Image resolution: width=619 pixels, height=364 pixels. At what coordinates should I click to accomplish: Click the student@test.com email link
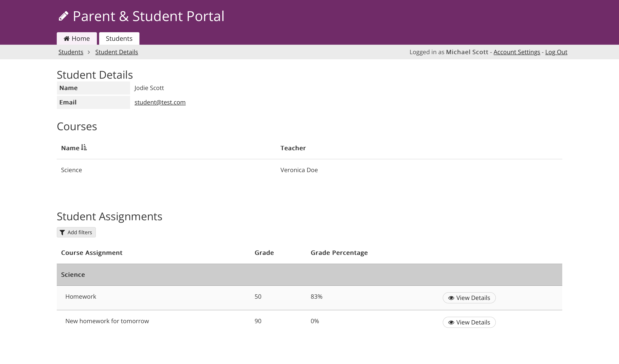point(160,102)
